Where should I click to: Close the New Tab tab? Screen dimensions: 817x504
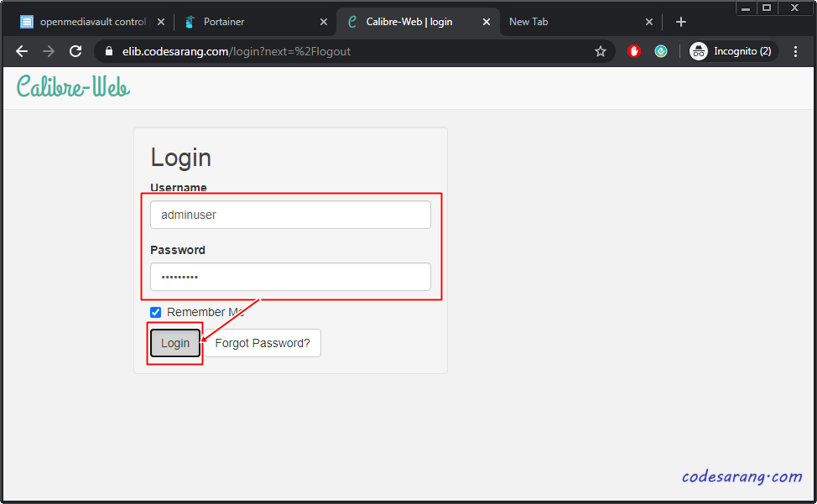(648, 22)
